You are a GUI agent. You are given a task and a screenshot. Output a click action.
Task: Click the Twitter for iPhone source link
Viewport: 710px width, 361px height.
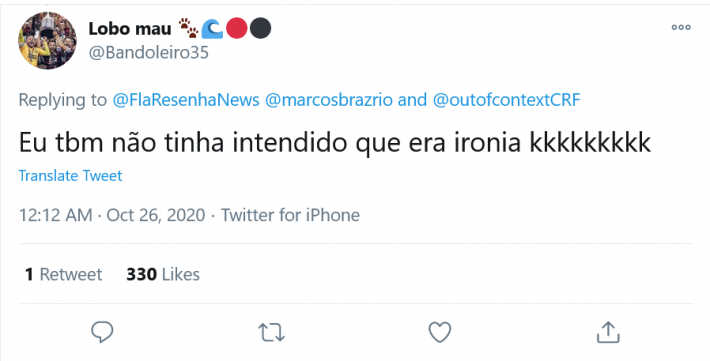click(290, 215)
